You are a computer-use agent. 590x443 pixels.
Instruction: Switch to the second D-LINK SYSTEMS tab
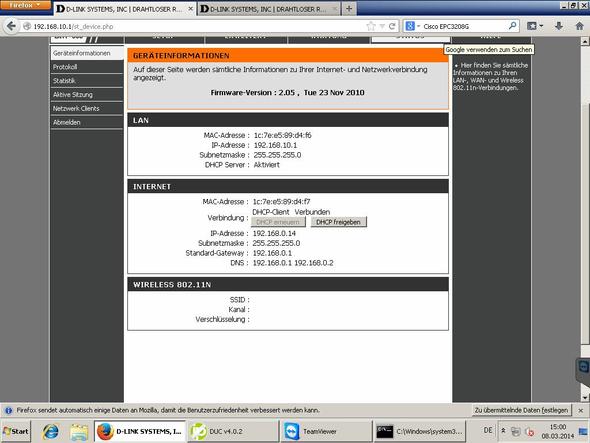(269, 9)
